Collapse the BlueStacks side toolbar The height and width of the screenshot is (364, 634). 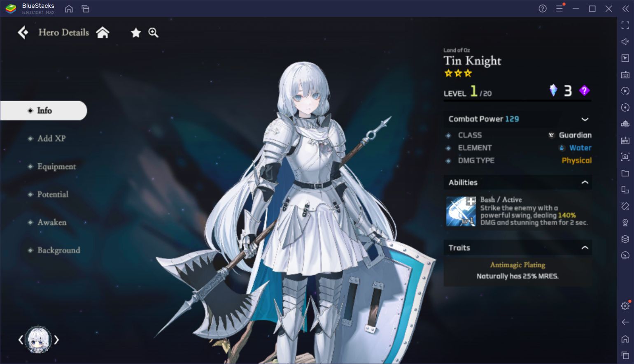click(x=625, y=9)
